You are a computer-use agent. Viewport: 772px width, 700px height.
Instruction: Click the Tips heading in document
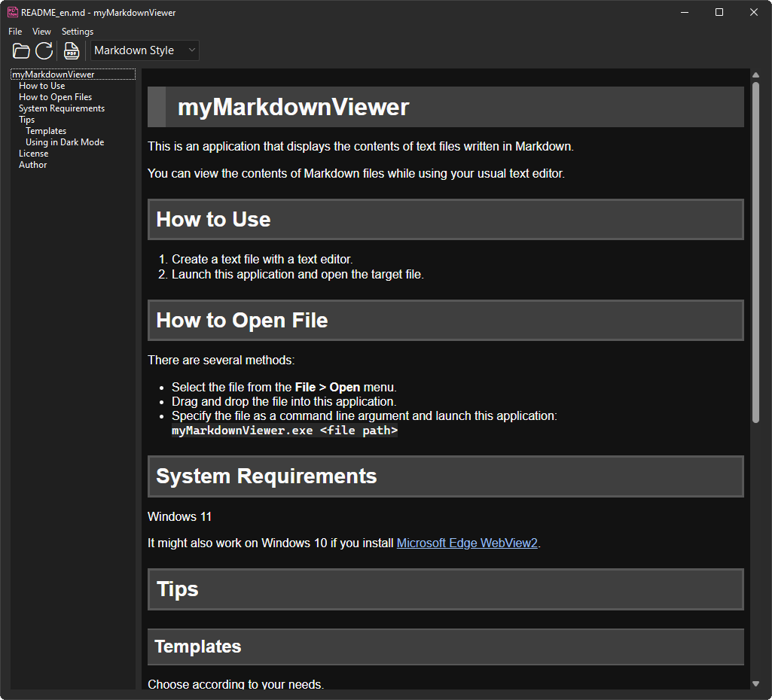446,589
